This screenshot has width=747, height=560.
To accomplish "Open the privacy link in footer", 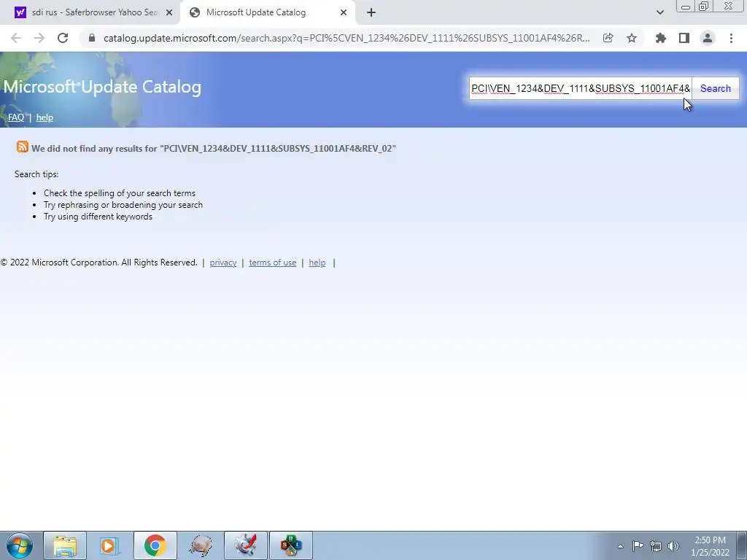I will 223,262.
